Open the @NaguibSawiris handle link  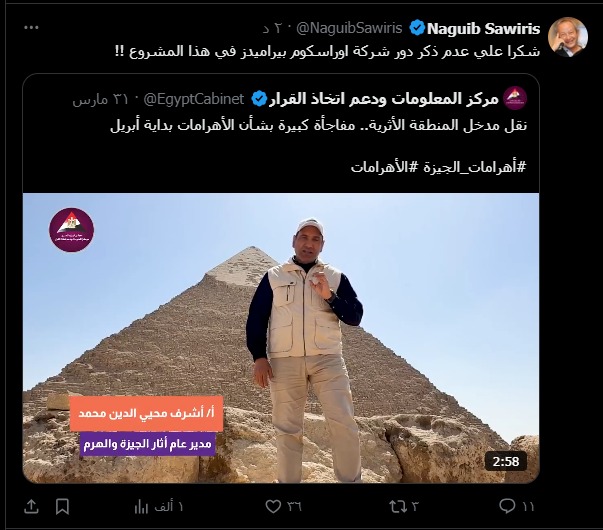[349, 28]
